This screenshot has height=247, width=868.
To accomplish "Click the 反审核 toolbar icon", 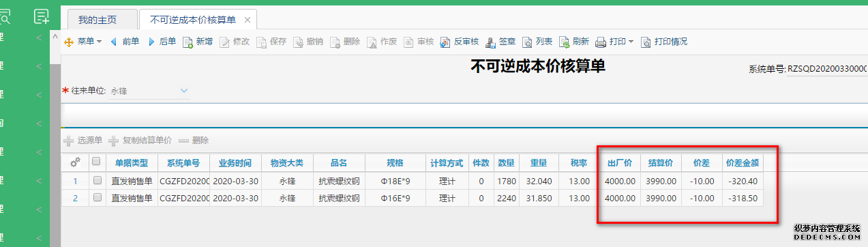I will tap(445, 42).
